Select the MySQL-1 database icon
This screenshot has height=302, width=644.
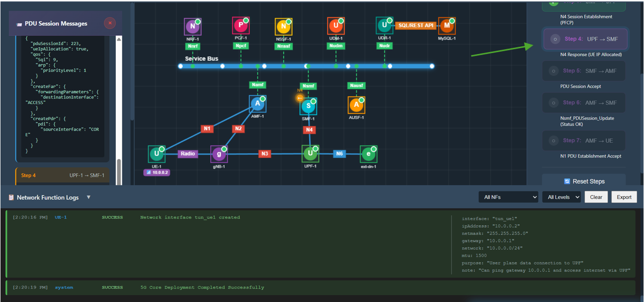click(447, 26)
